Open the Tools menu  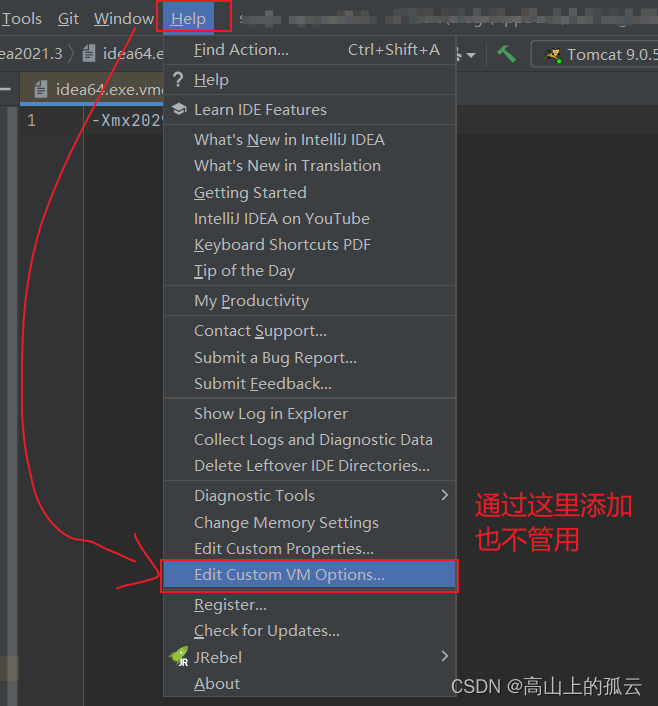(22, 18)
